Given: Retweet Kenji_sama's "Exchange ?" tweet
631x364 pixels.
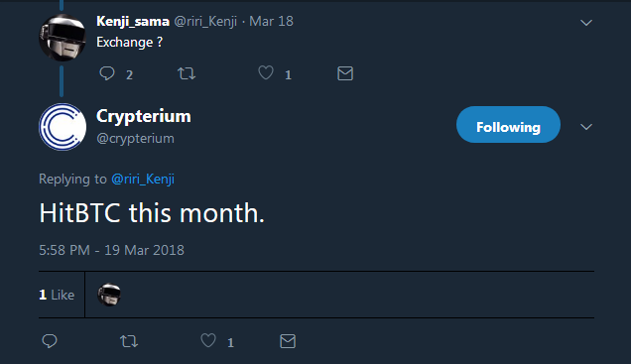Looking at the screenshot, I should click(x=187, y=73).
